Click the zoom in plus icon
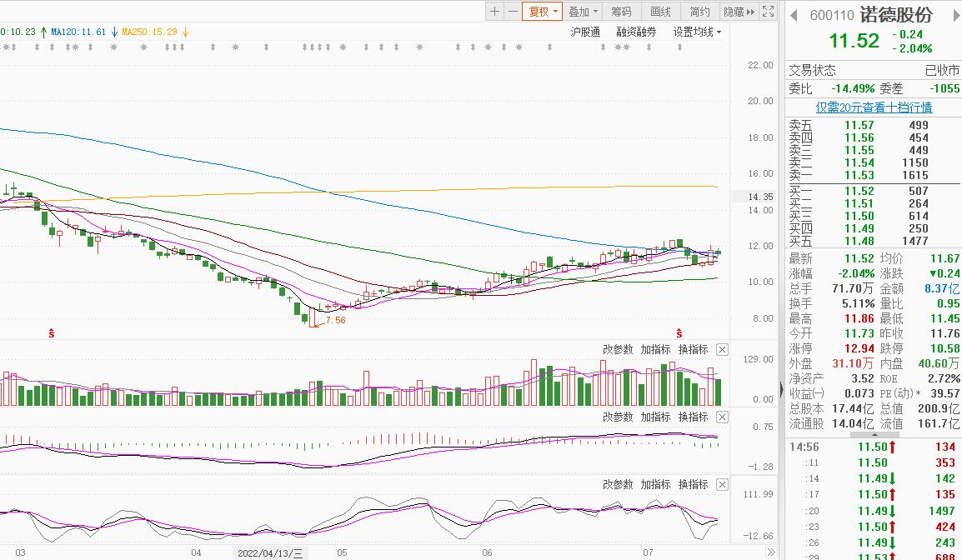 click(x=495, y=11)
